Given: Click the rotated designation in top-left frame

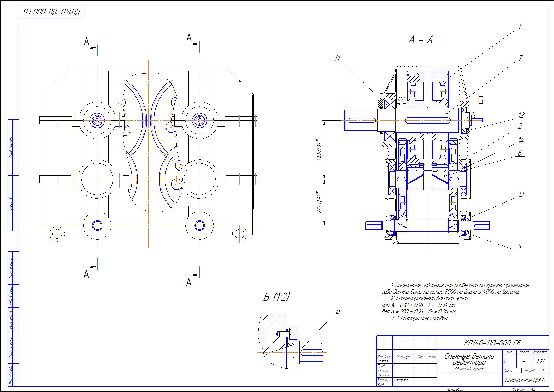Looking at the screenshot, I should tap(52, 12).
